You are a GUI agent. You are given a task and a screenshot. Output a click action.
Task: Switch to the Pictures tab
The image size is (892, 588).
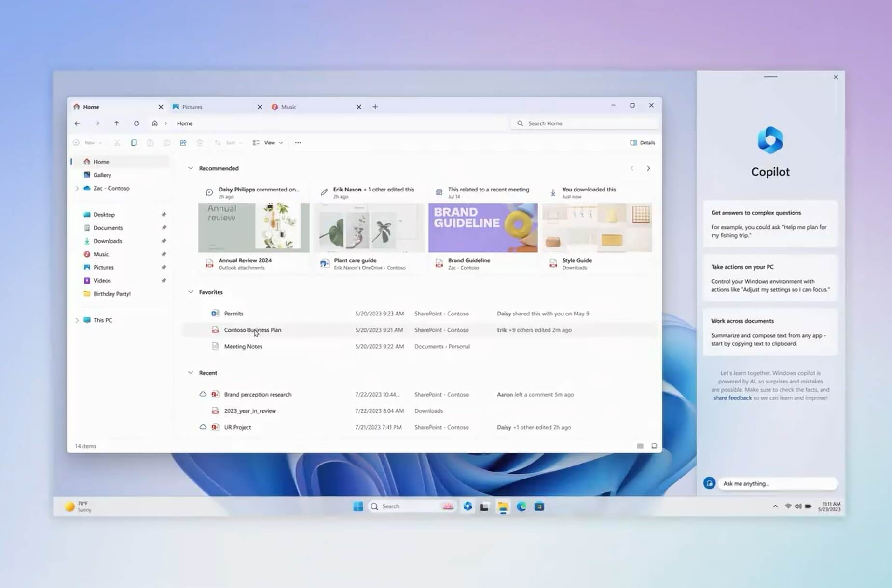pyautogui.click(x=193, y=107)
